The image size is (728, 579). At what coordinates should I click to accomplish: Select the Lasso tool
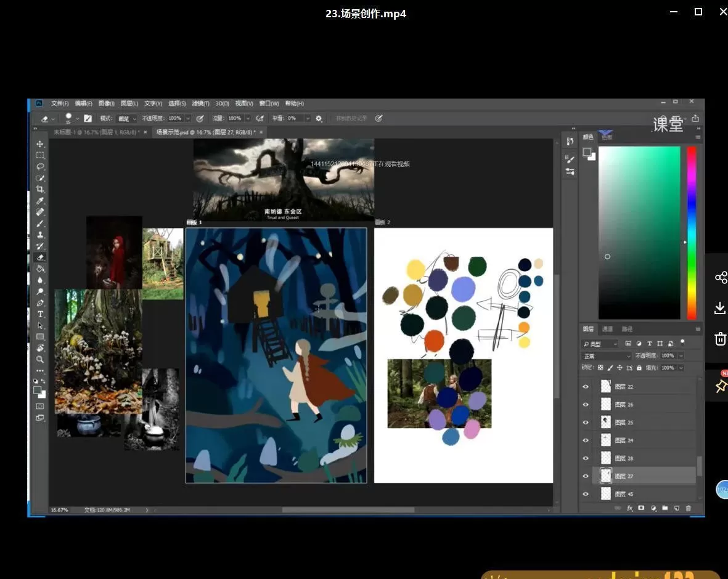40,167
